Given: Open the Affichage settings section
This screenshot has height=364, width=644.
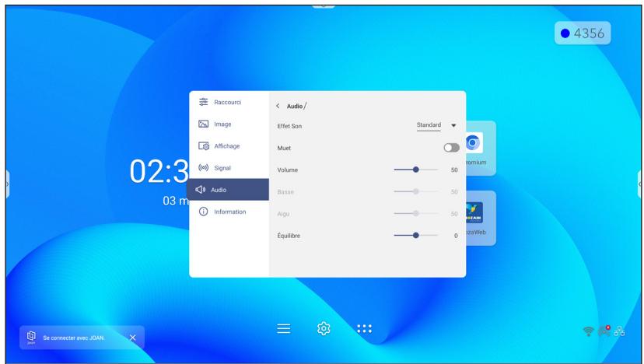Looking at the screenshot, I should 229,146.
